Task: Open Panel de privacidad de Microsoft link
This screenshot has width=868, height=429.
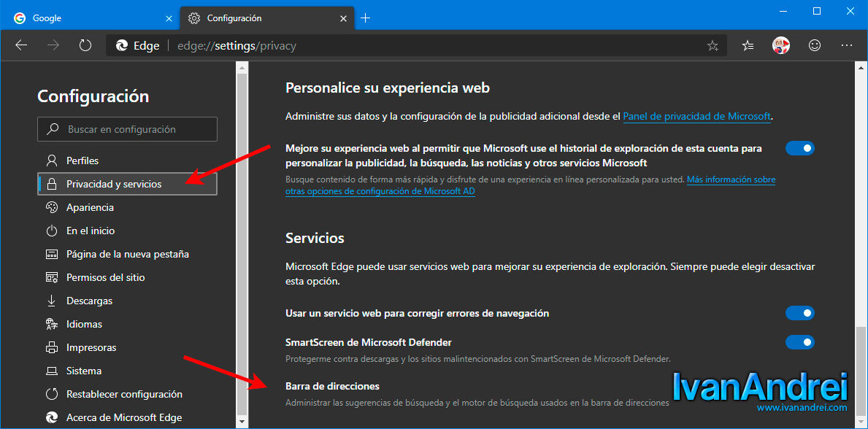Action: click(697, 116)
